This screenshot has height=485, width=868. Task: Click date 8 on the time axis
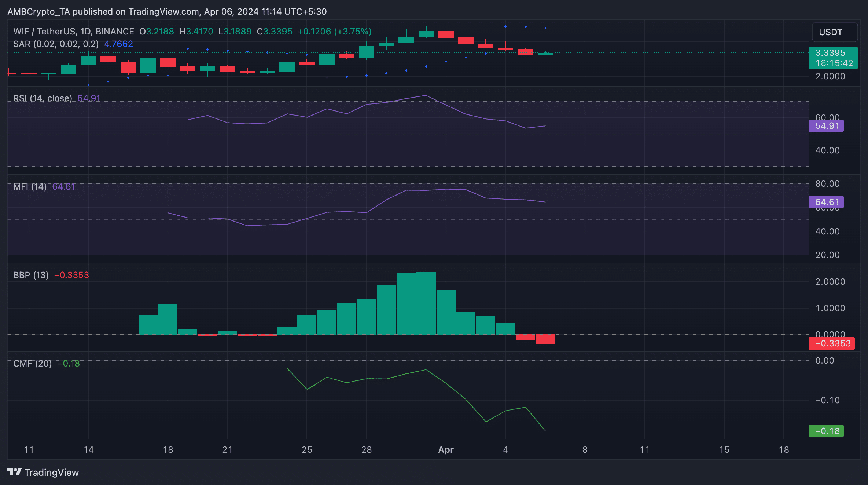pyautogui.click(x=585, y=450)
